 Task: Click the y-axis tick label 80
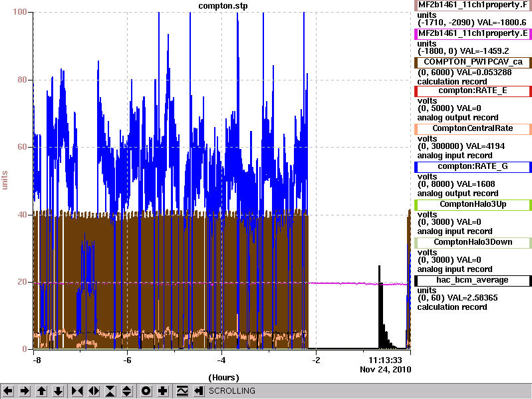(22, 80)
